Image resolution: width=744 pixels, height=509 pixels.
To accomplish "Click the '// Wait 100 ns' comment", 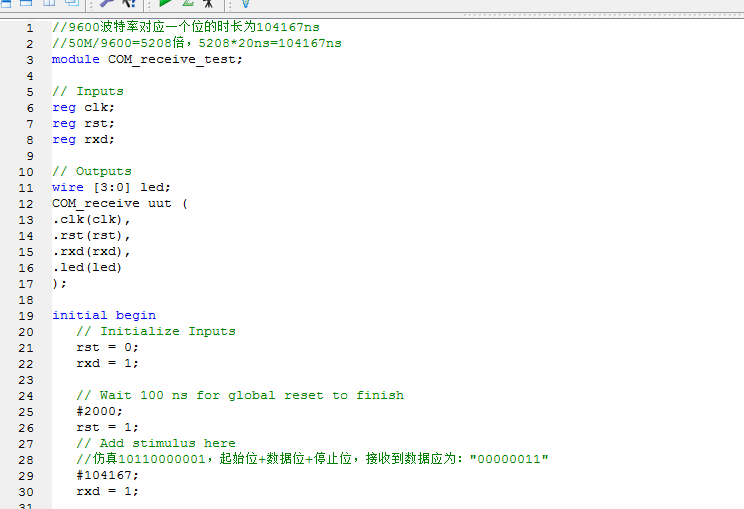I will pyautogui.click(x=240, y=395).
